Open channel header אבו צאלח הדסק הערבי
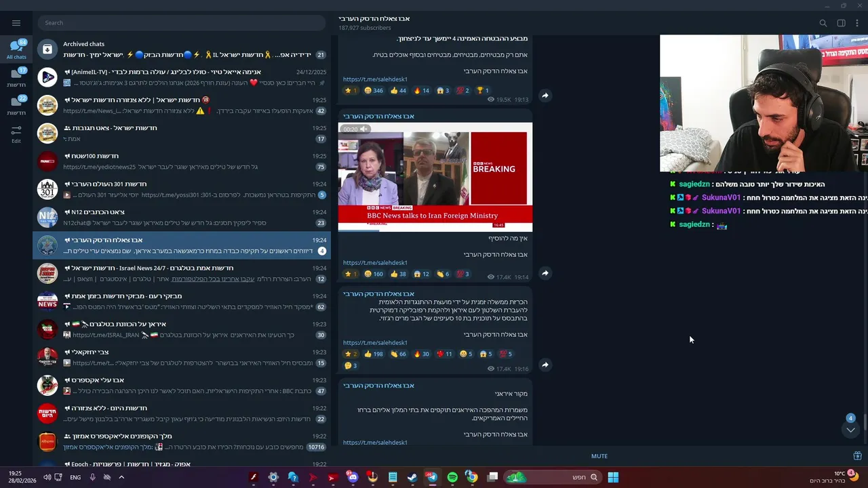Image resolution: width=868 pixels, height=488 pixels. click(374, 19)
